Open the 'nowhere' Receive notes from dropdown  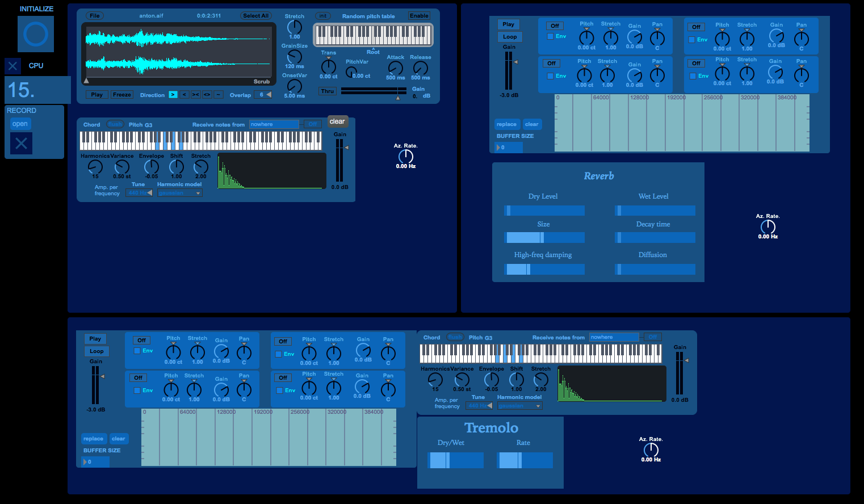(x=274, y=124)
